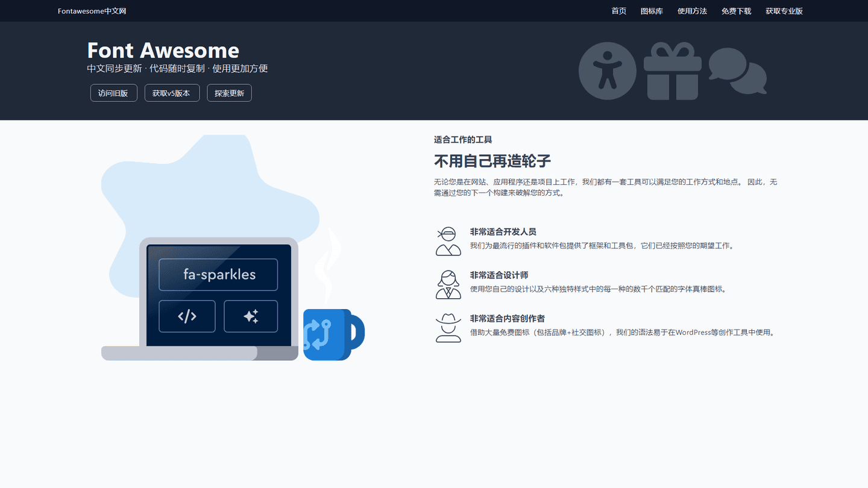Viewport: 868px width, 488px height.
Task: Click the 非常适合设计师 heading
Action: pos(499,275)
